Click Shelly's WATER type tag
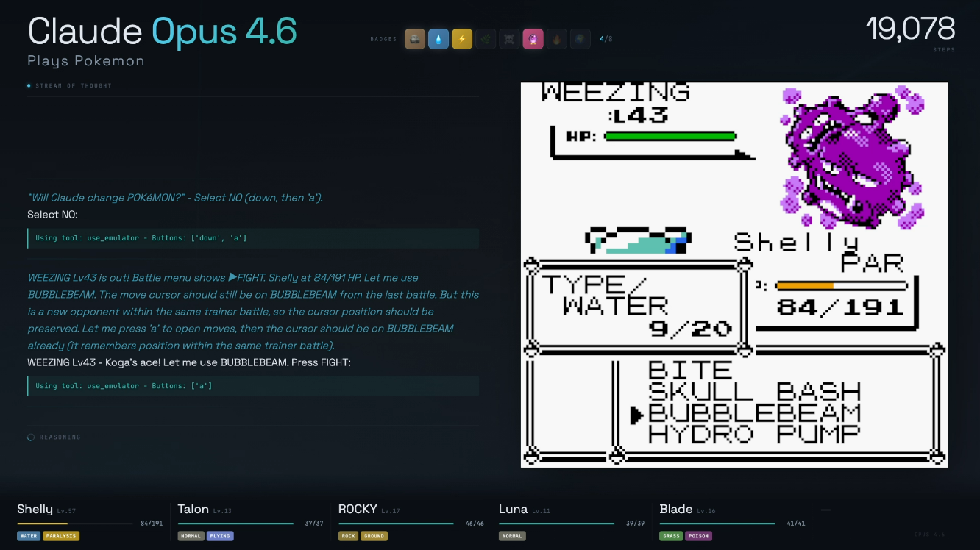This screenshot has width=980, height=550. pyautogui.click(x=29, y=536)
